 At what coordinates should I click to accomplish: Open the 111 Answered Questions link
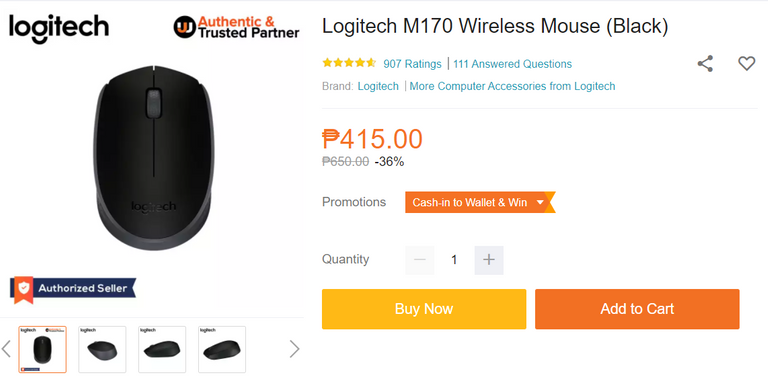point(512,64)
